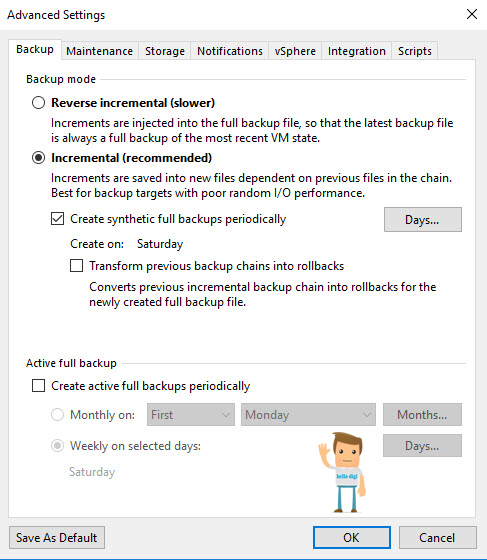Enable Transform previous backup chains into rollbacks
The image size is (487, 560).
[x=76, y=266]
